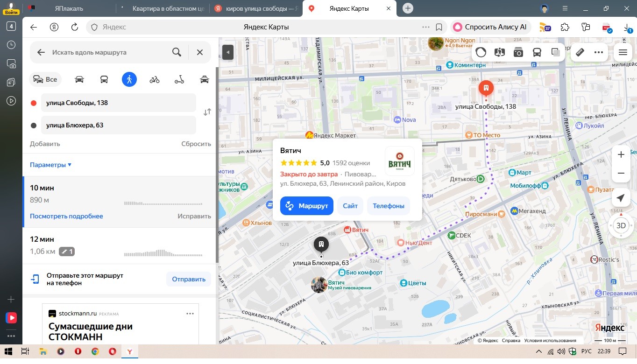Build a route to Вятич with 'Маршрут'

(x=307, y=206)
